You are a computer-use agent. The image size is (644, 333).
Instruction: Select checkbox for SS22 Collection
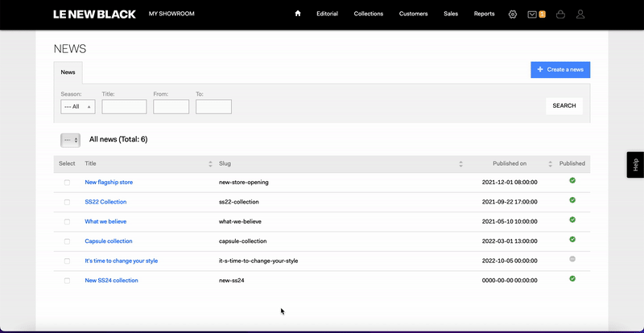[x=67, y=202]
